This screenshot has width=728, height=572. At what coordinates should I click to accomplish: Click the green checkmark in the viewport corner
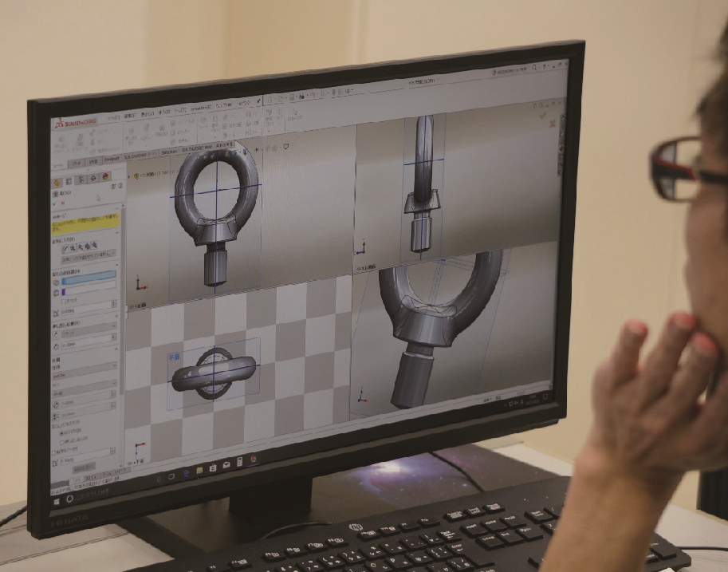543,115
